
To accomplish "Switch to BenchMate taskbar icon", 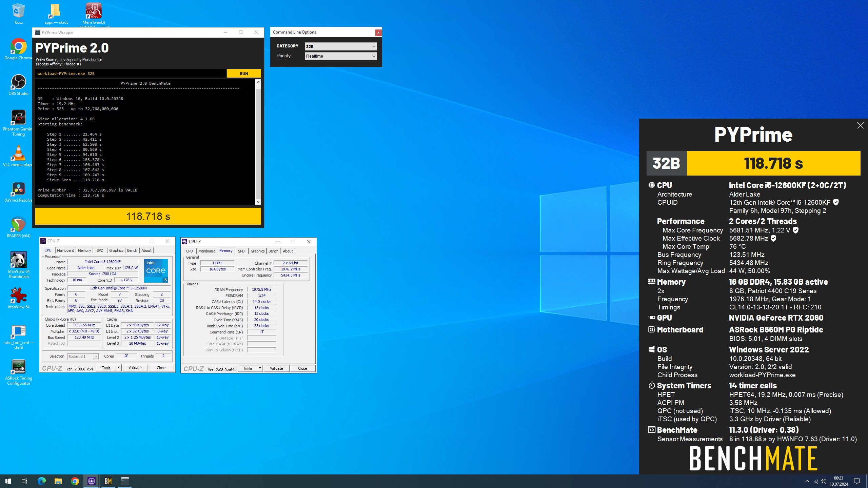I will pos(108,481).
